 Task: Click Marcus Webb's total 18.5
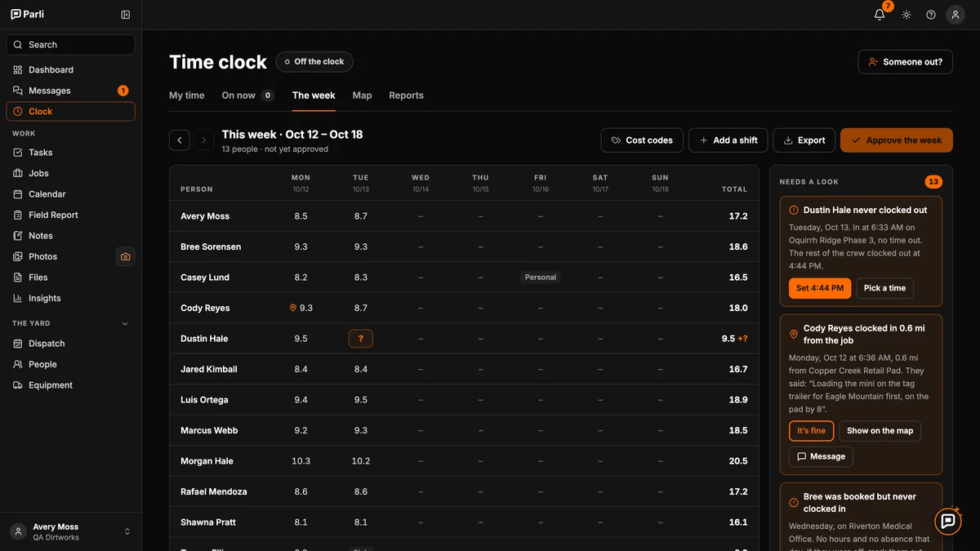point(738,431)
